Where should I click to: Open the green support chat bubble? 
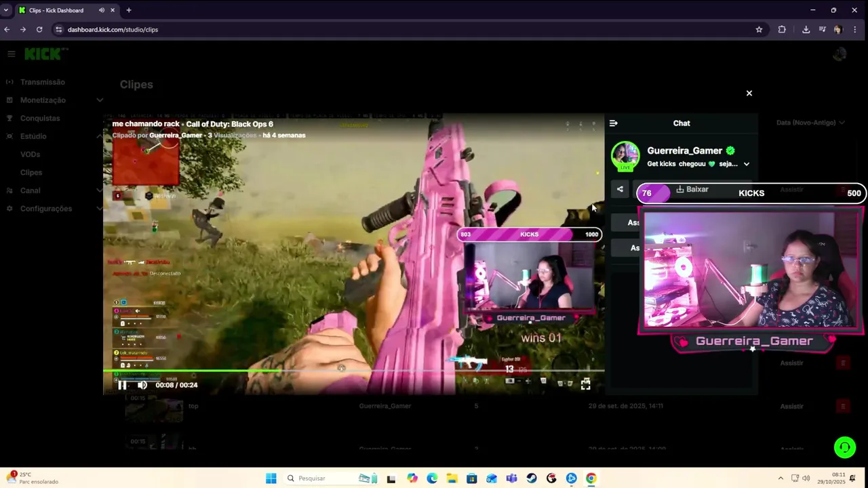[845, 447]
